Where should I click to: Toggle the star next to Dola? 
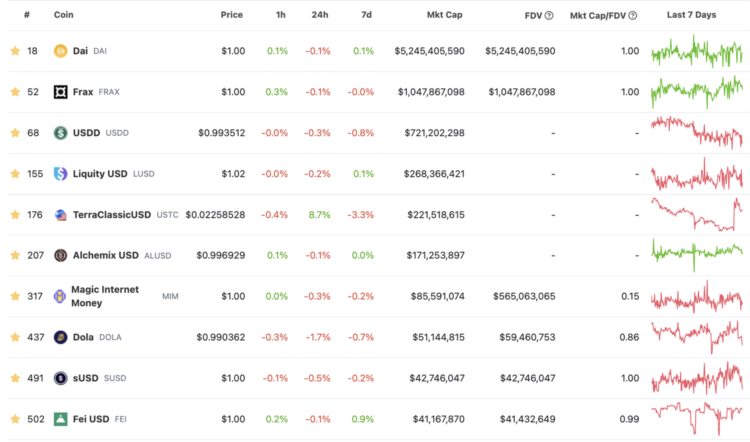click(14, 338)
